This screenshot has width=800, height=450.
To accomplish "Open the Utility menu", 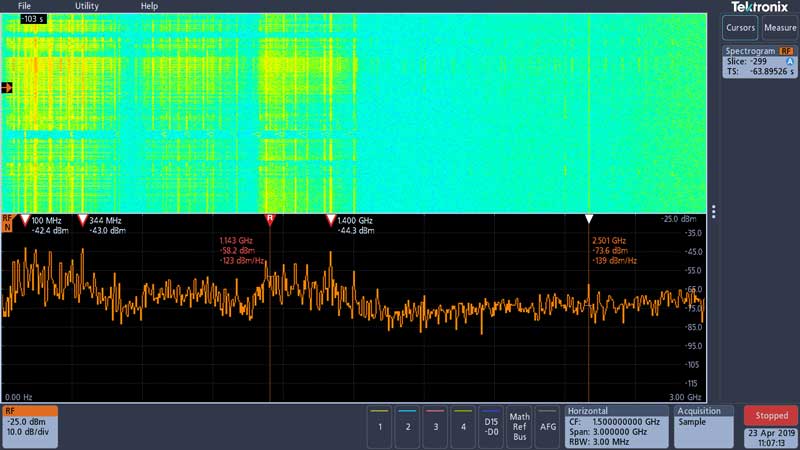I will [87, 6].
